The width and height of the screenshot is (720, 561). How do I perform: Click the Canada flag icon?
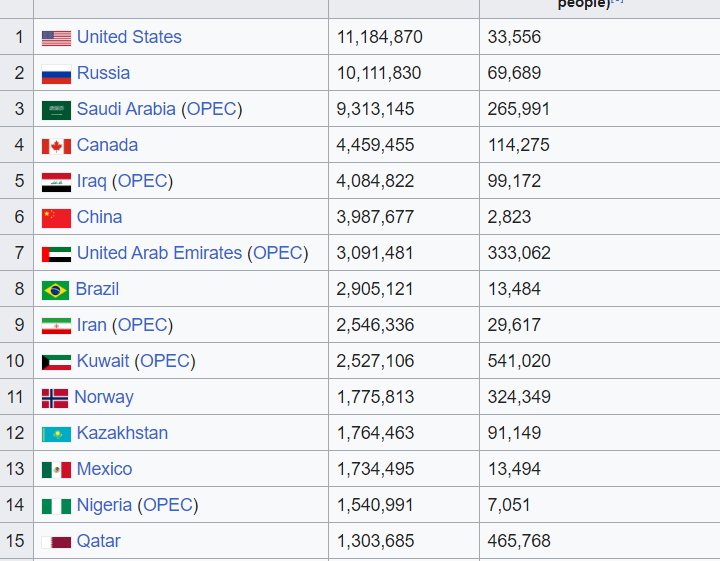coord(56,146)
